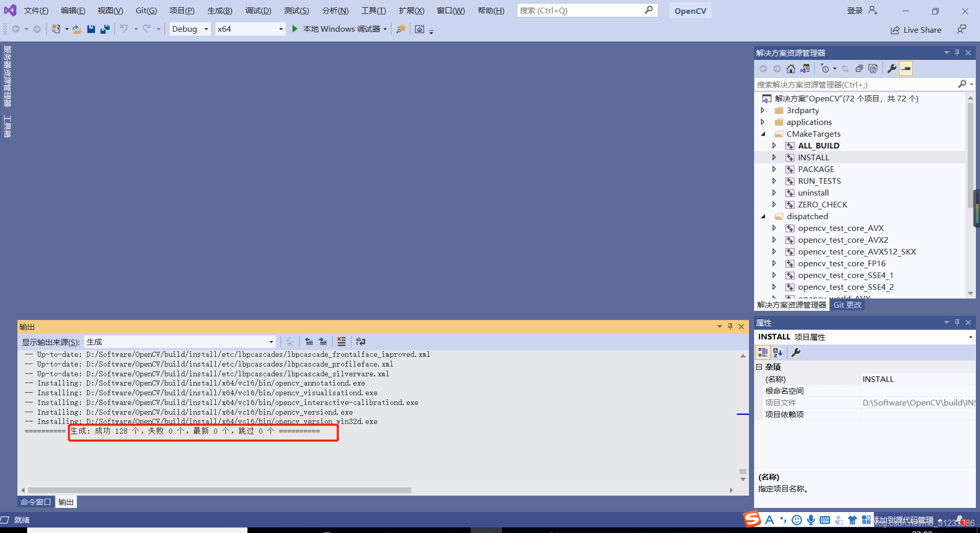Open Properties via wrench icon in Solution Explorer
Screen dimensions: 980x533
click(892, 69)
